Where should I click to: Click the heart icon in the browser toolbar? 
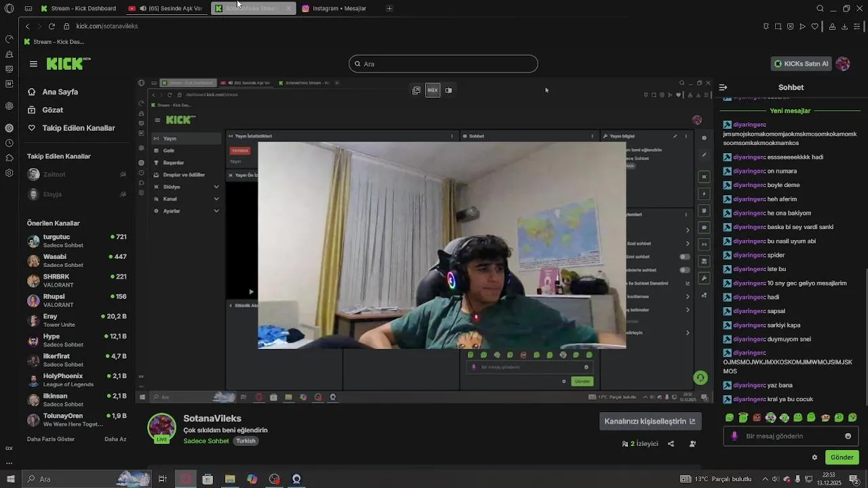coord(814,26)
